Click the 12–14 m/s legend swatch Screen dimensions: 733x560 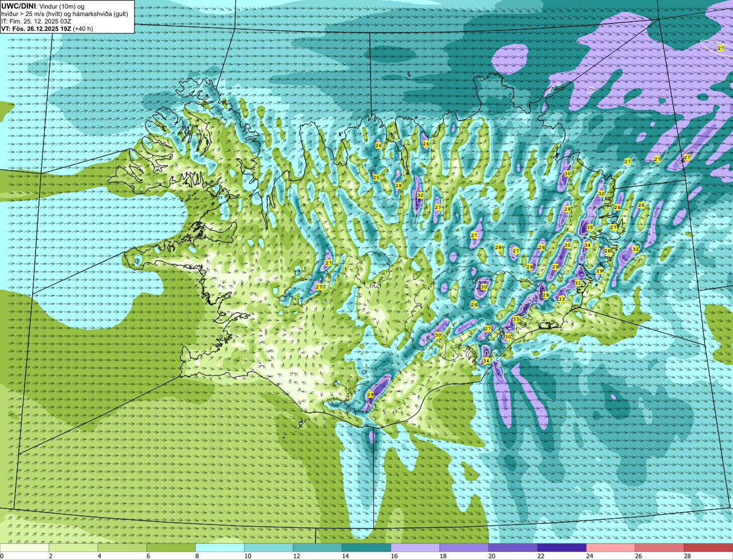pyautogui.click(x=318, y=547)
